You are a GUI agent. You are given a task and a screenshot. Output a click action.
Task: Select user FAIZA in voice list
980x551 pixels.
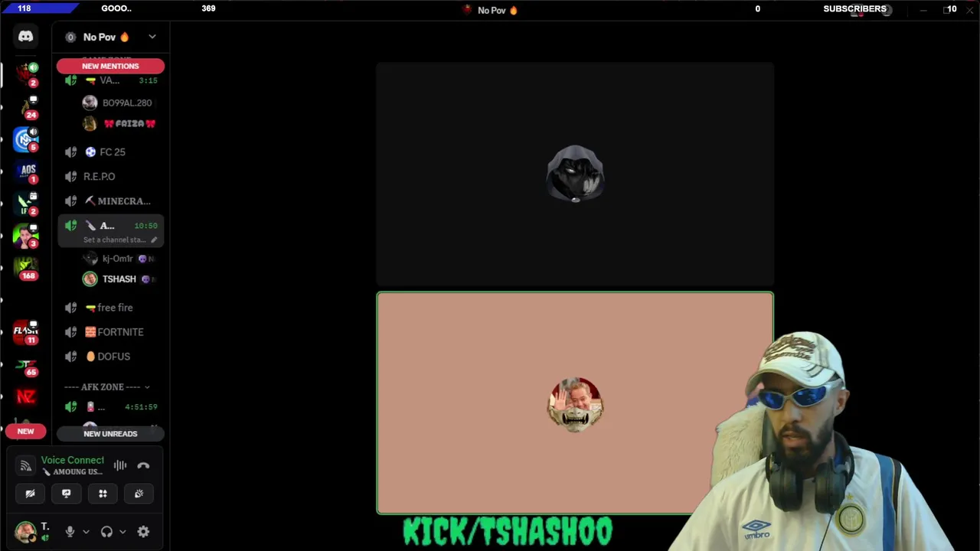[119, 123]
